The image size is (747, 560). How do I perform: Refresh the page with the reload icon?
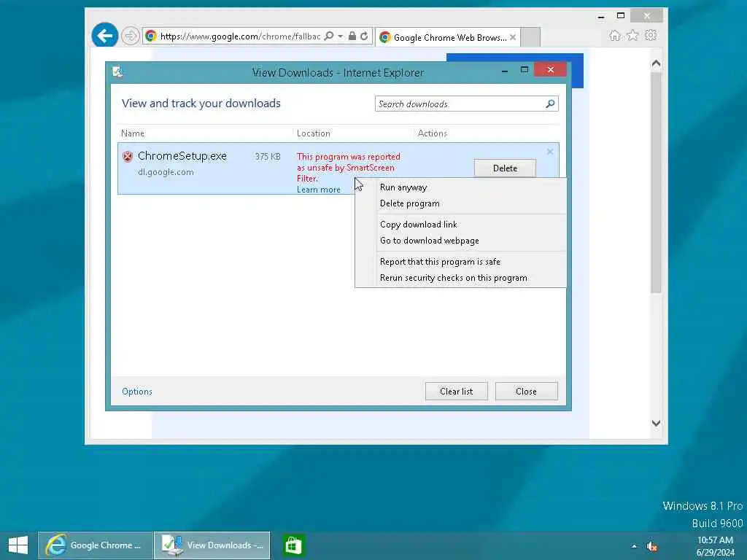pos(364,36)
